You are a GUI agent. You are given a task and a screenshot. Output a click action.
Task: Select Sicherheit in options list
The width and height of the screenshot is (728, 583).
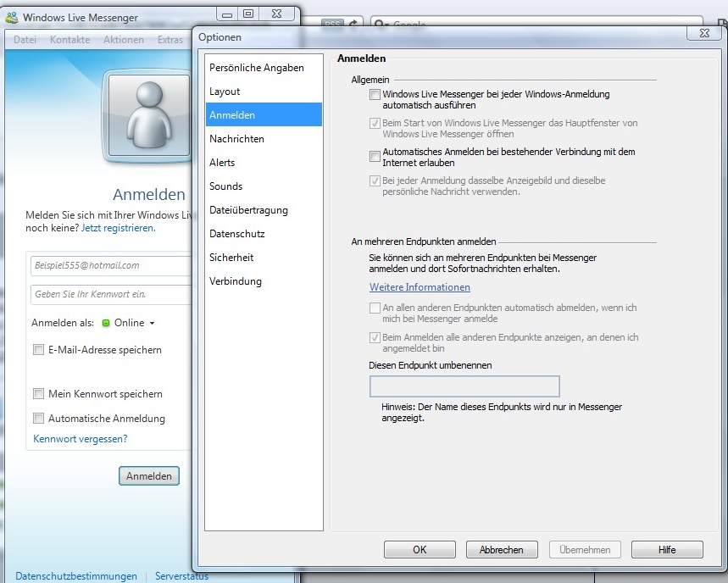tap(264, 258)
